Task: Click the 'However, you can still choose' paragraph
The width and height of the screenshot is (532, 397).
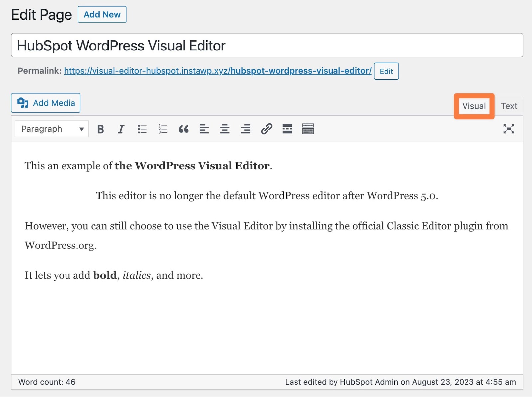Action: (266, 236)
